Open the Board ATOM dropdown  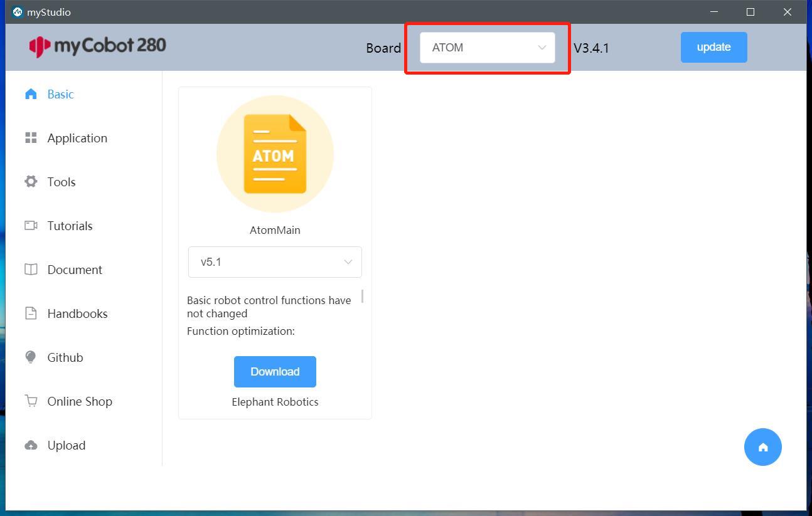pos(486,48)
